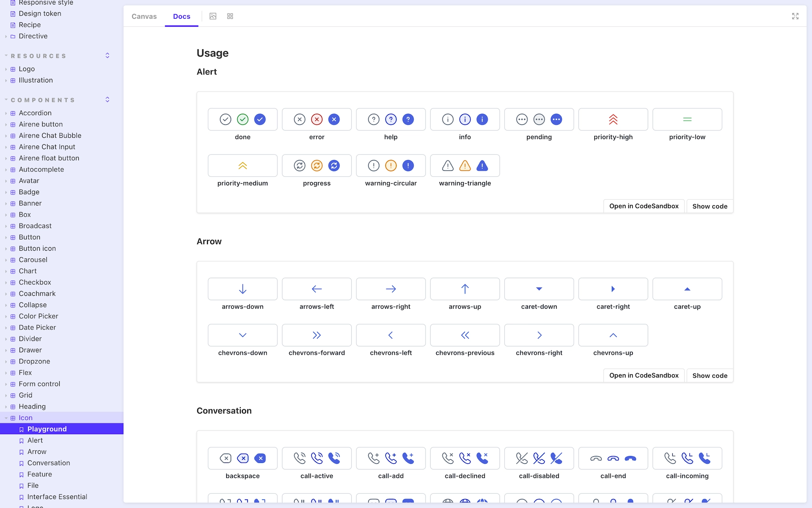
Task: Click the grid view toolbar icon
Action: (230, 16)
